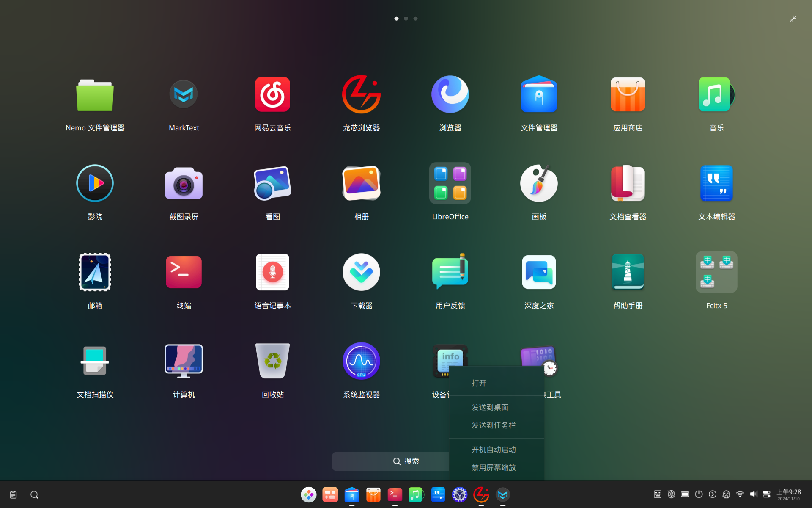The height and width of the screenshot is (508, 812).
Task: Open the multitasking view in the dock
Action: (x=330, y=494)
